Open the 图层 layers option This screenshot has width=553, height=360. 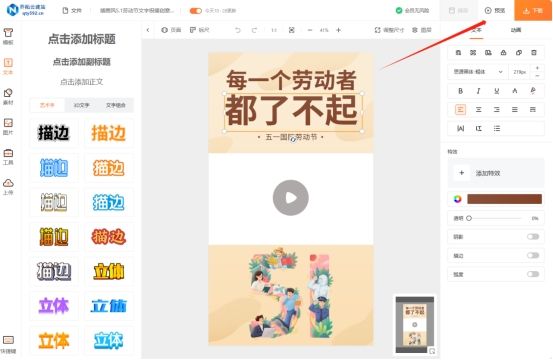coord(422,30)
